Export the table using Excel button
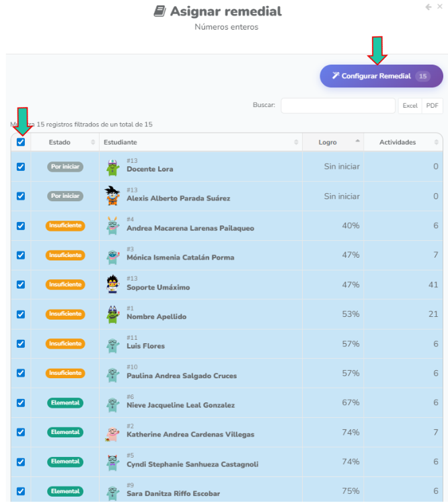 (410, 106)
